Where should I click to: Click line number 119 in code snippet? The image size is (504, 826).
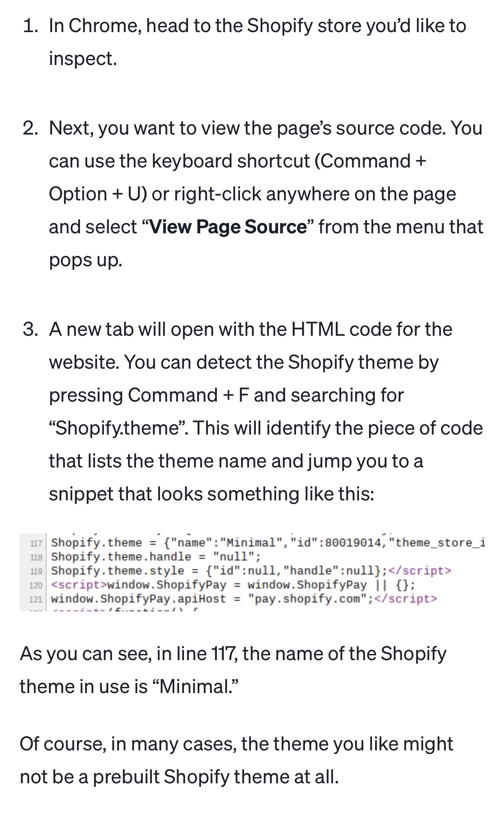(36, 572)
